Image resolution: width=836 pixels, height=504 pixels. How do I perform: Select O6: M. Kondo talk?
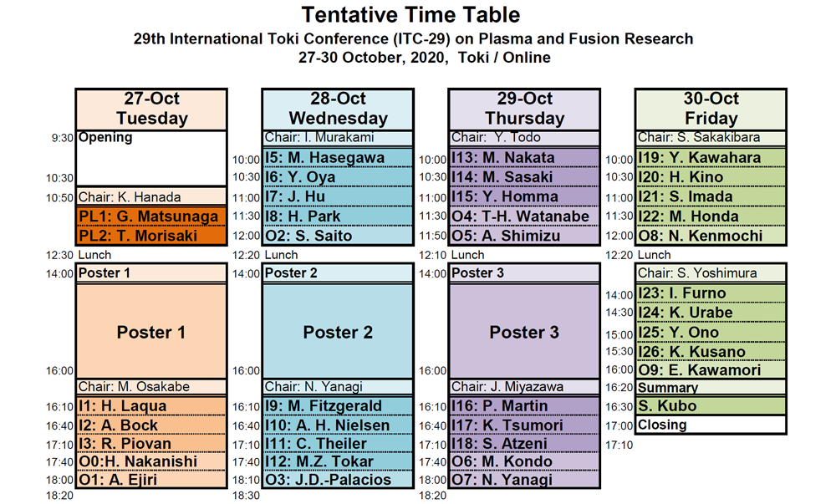(525, 461)
